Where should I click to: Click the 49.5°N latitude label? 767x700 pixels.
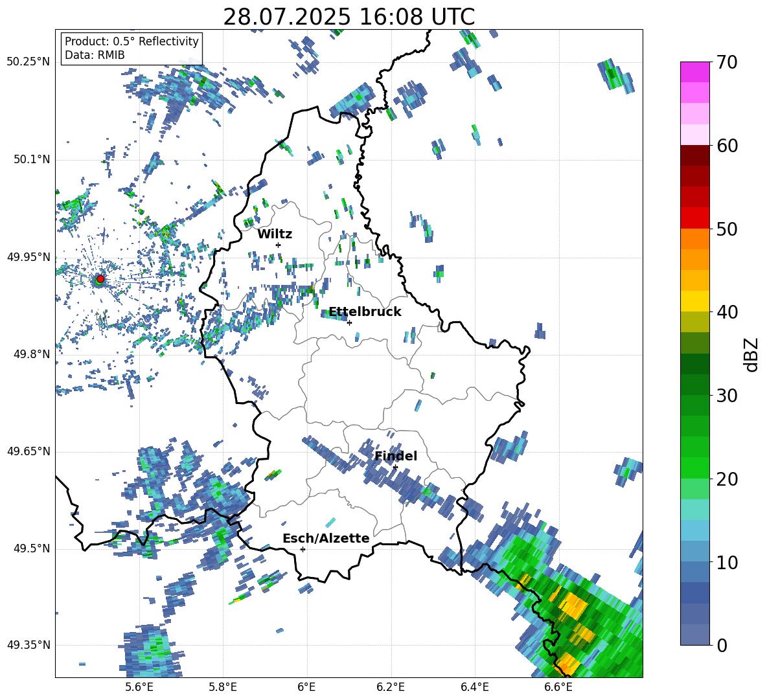(x=31, y=548)
